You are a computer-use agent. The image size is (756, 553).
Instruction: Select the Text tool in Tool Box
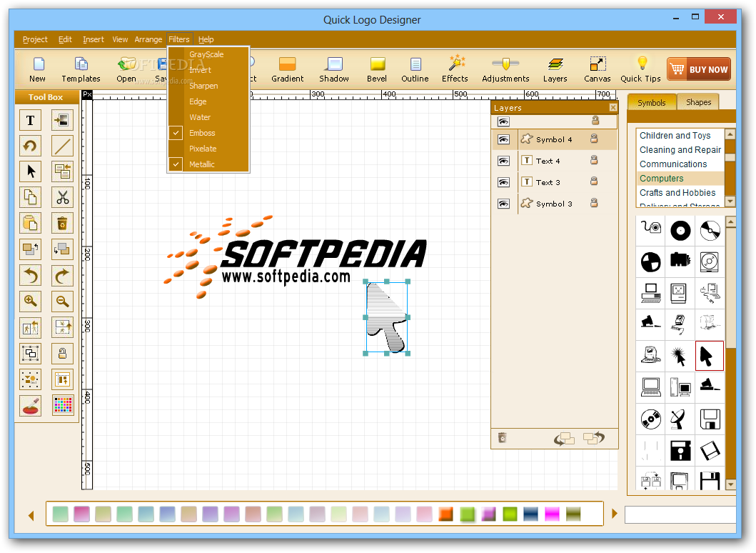[31, 120]
